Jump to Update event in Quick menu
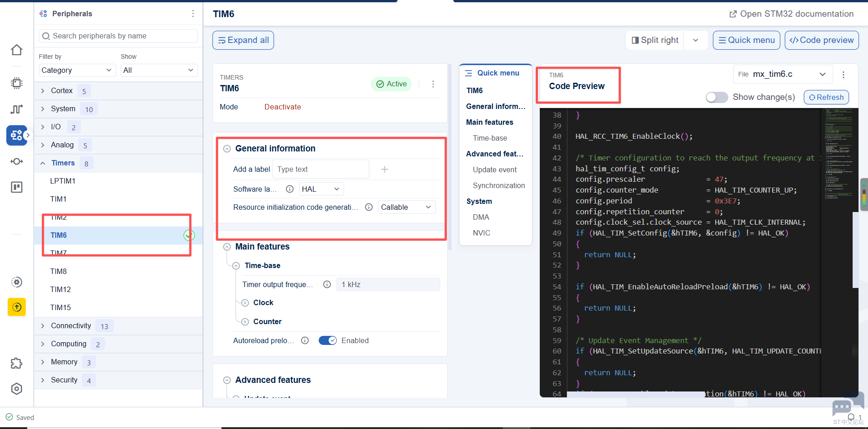Image resolution: width=868 pixels, height=429 pixels. (495, 170)
